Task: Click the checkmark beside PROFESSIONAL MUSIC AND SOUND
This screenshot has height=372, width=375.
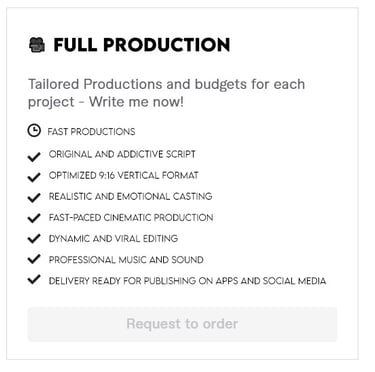Action: tap(34, 259)
